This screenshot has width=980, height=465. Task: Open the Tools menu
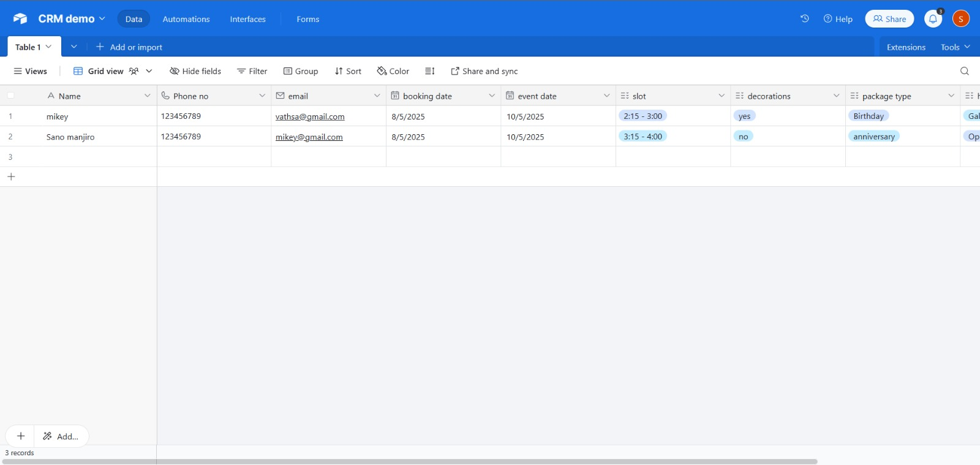click(x=956, y=47)
